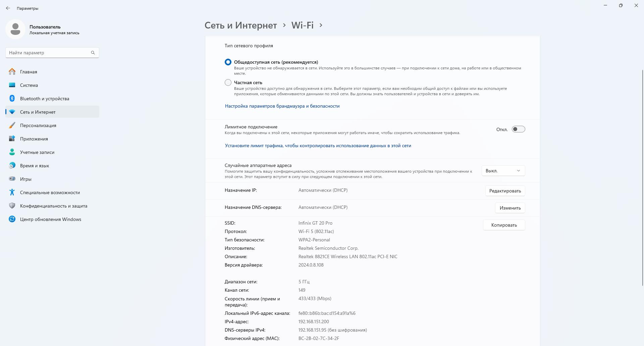Select the Частная сеть radio button
644x346 pixels.
point(228,82)
